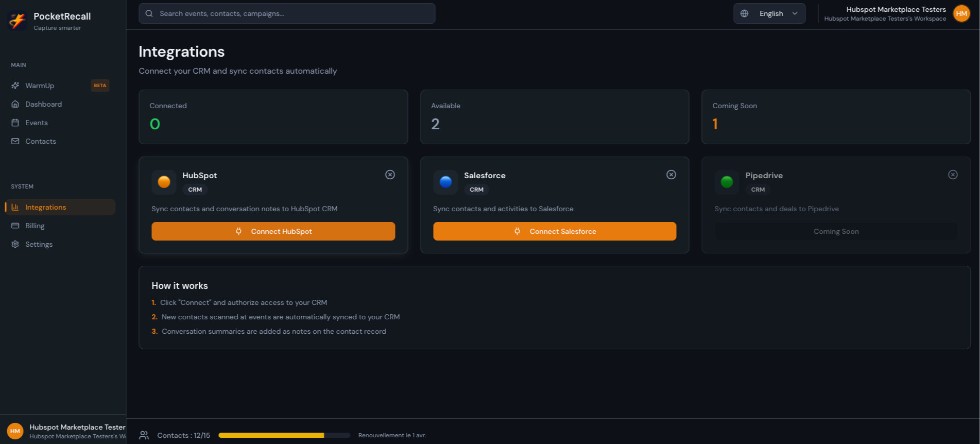
Task: Click the Coming Soon count card
Action: [x=836, y=117]
